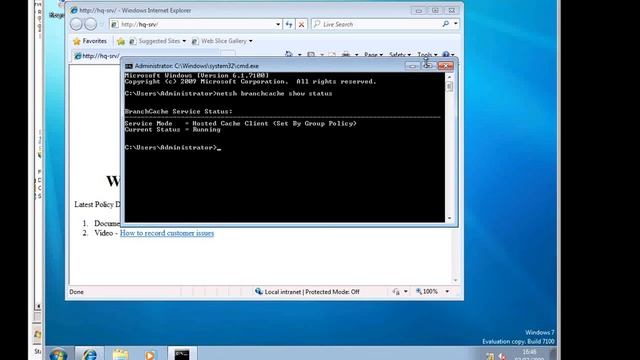Viewport: 640px width, 360px height.
Task: Open the Tools menu in IE
Action: (427, 55)
